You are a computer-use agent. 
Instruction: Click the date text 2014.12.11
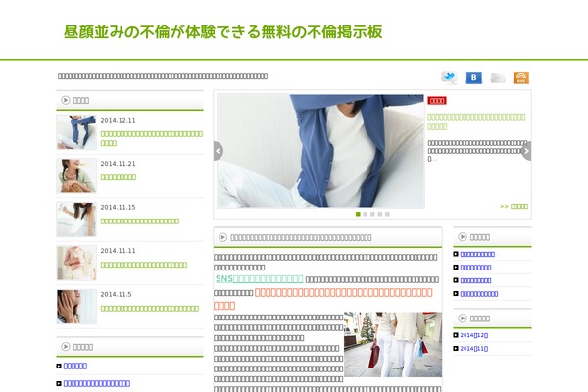click(118, 120)
